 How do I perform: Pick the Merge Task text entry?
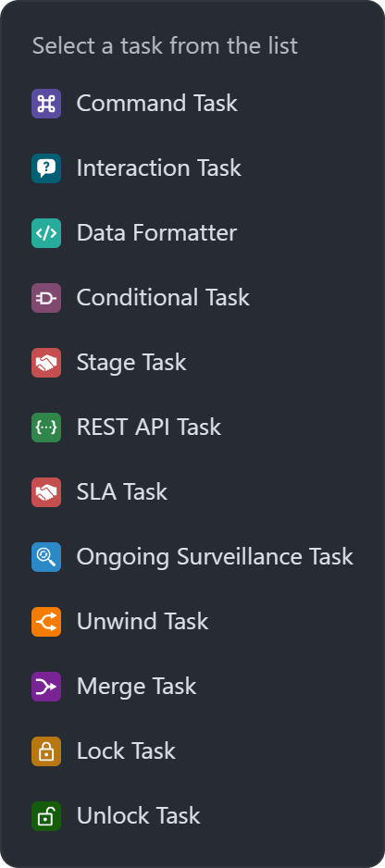(x=136, y=687)
